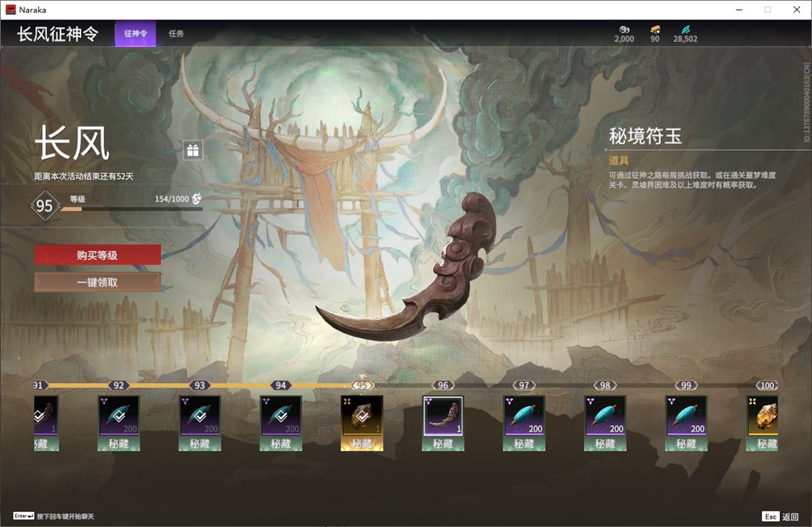Select the level 98 reward card
This screenshot has width=812, height=527.
click(605, 423)
